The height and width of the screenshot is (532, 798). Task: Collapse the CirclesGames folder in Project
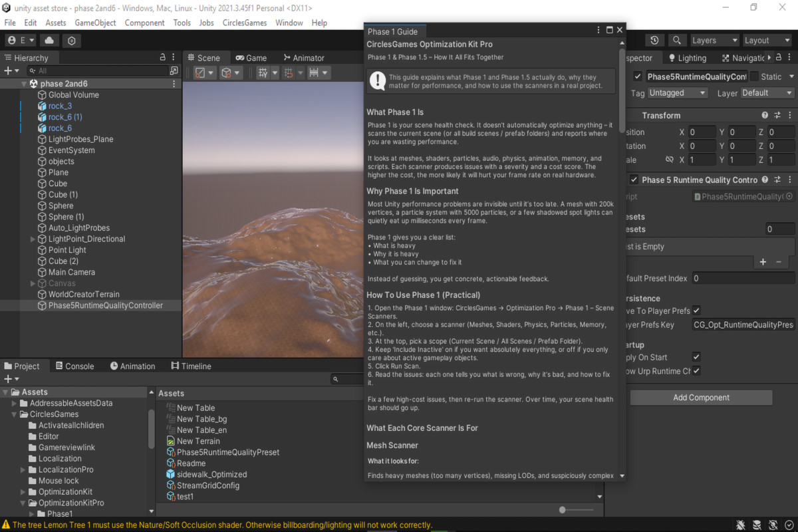(x=15, y=414)
